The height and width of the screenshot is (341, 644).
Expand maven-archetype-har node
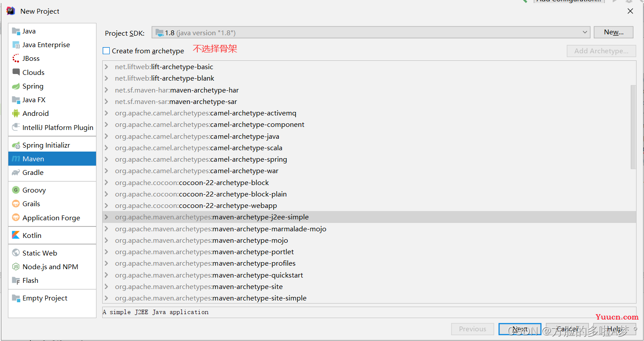click(106, 90)
